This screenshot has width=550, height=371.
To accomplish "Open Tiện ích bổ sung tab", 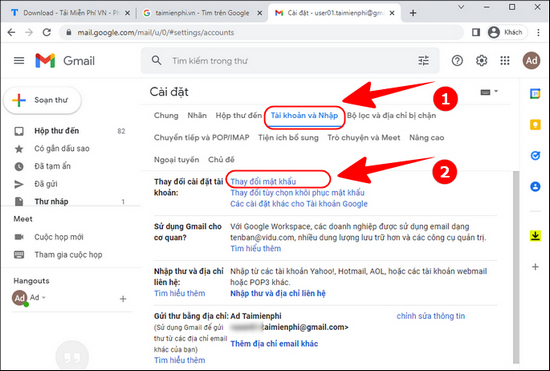I will tap(288, 137).
